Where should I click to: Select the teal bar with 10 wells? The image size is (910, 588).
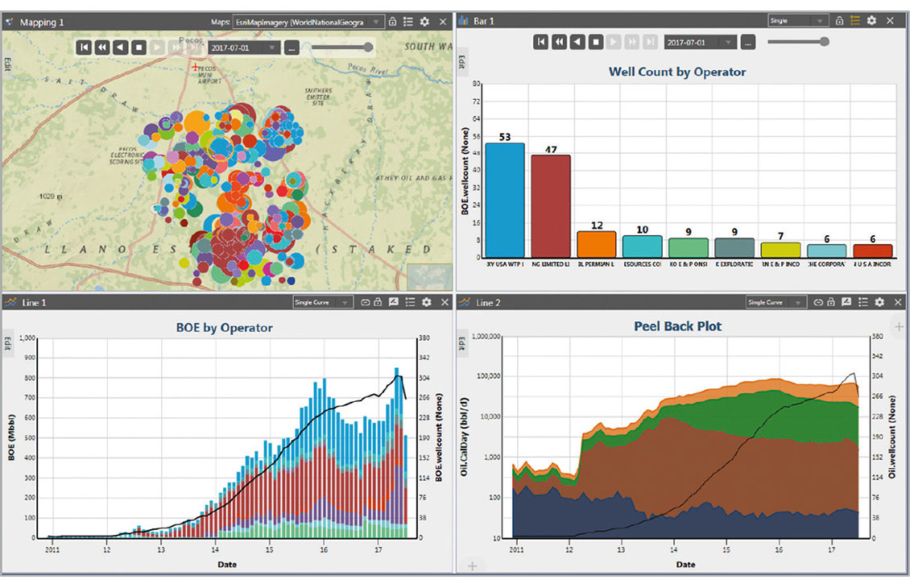[643, 246]
